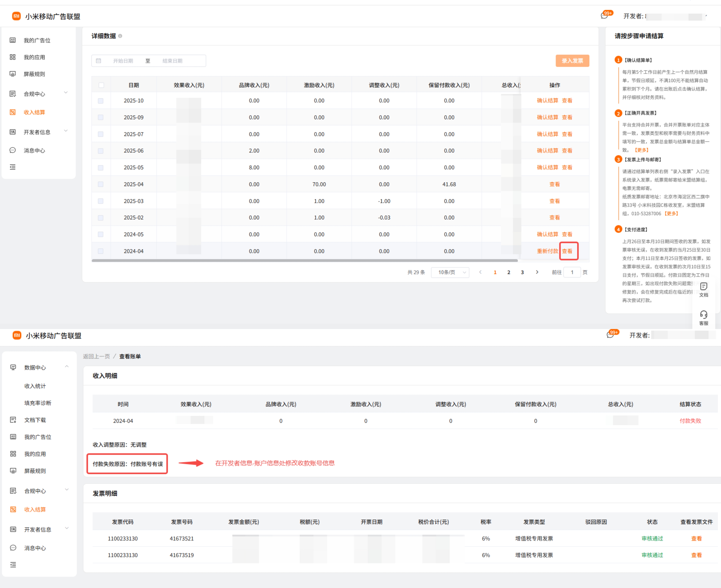721x588 pixels.
Task: Click the 前往 page number input field
Action: pyautogui.click(x=572, y=272)
